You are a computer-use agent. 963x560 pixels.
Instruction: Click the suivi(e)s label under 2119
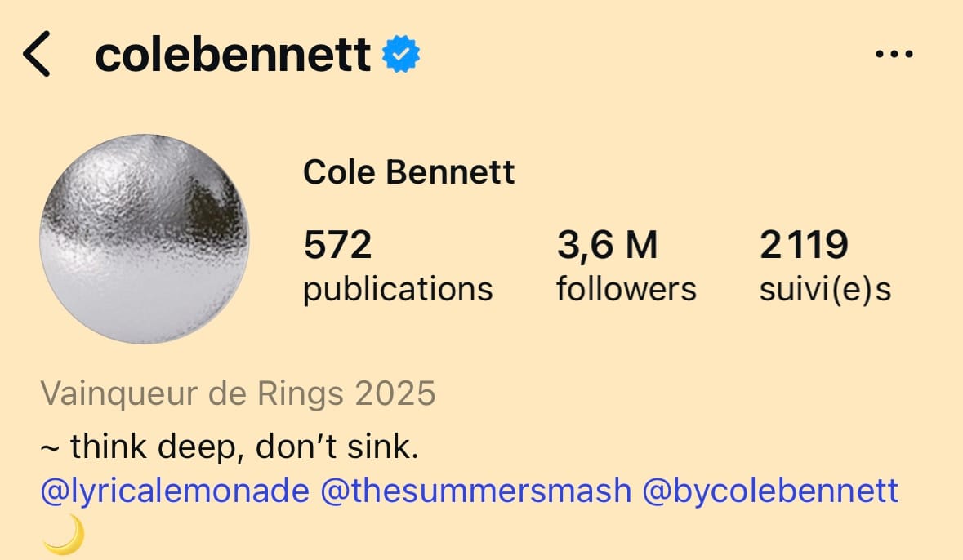pos(825,287)
